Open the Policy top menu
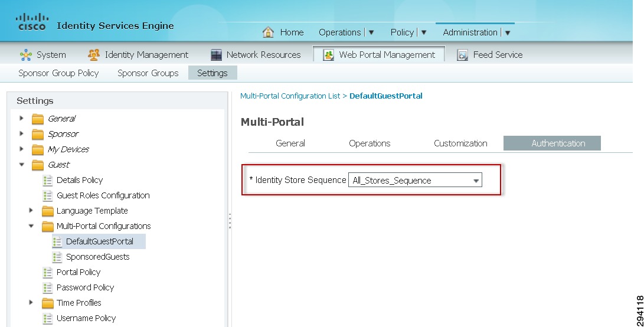The height and width of the screenshot is (327, 644). pos(402,32)
